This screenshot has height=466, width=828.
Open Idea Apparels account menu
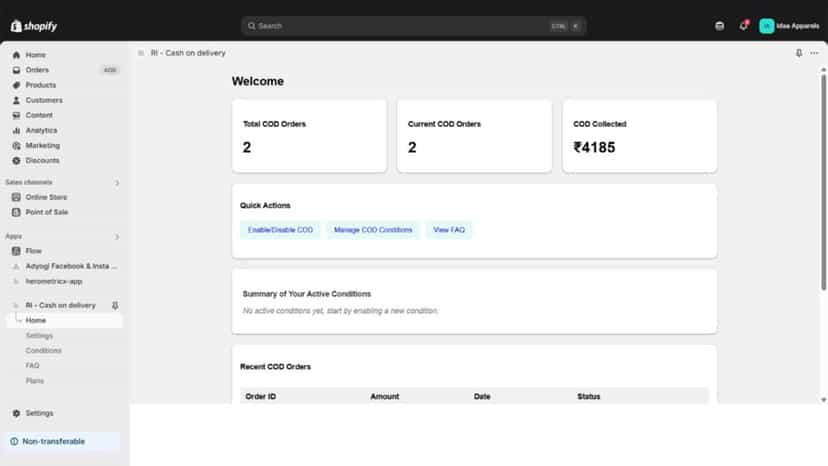[789, 26]
